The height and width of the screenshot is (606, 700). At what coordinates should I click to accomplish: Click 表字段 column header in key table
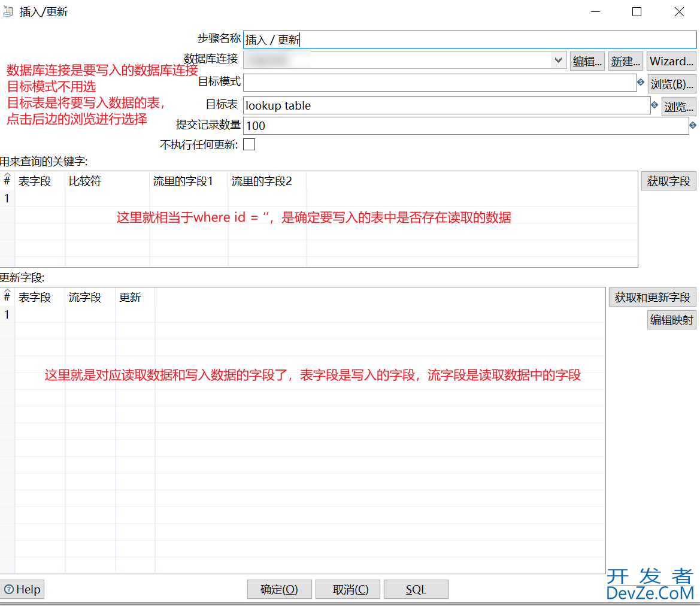pos(40,181)
